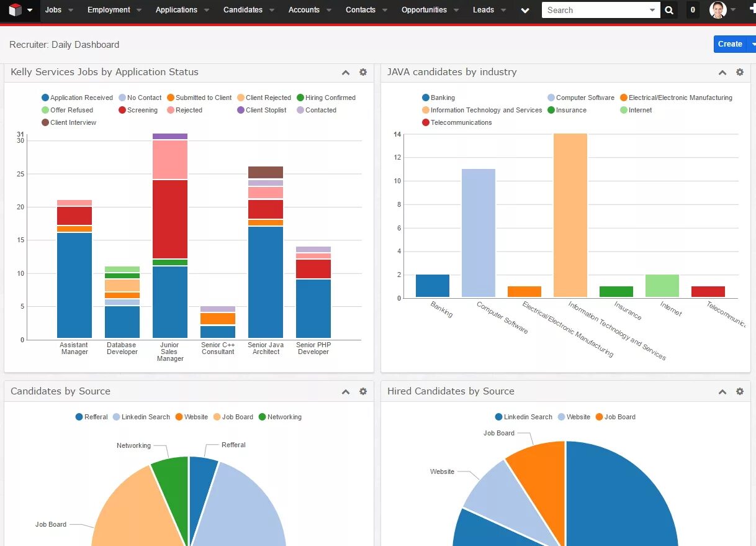756x546 pixels.
Task: Open the Leads module
Action: point(484,10)
